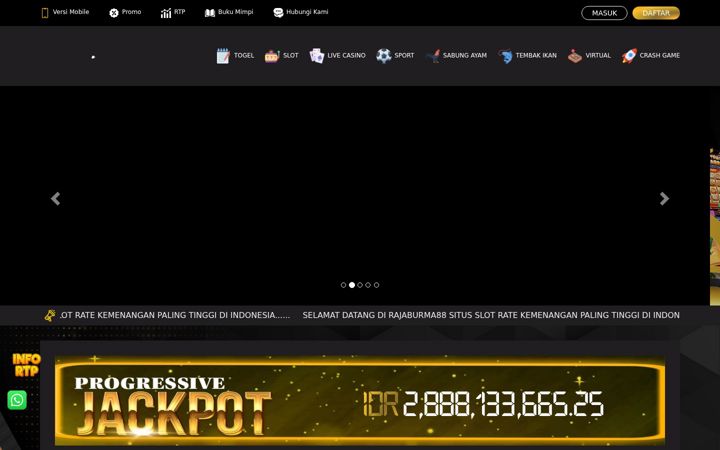The height and width of the screenshot is (450, 720).
Task: Open the Buku Mimpi link text
Action: [x=236, y=12]
